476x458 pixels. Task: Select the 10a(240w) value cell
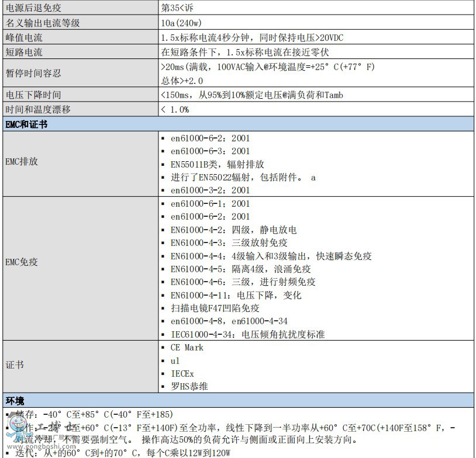tap(183, 23)
